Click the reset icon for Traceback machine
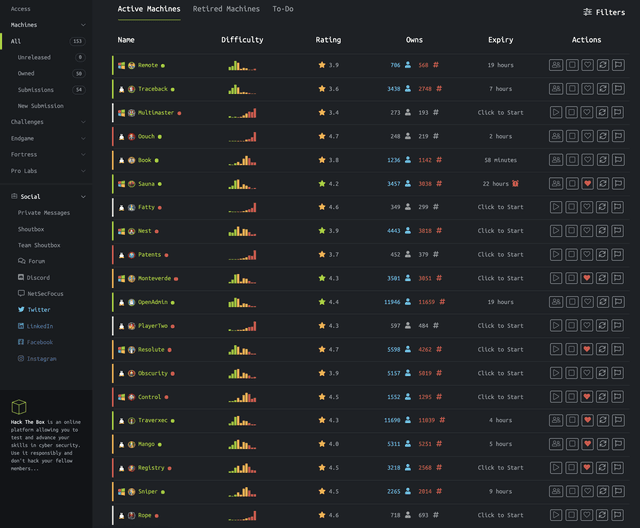The height and width of the screenshot is (528, 640). click(603, 89)
